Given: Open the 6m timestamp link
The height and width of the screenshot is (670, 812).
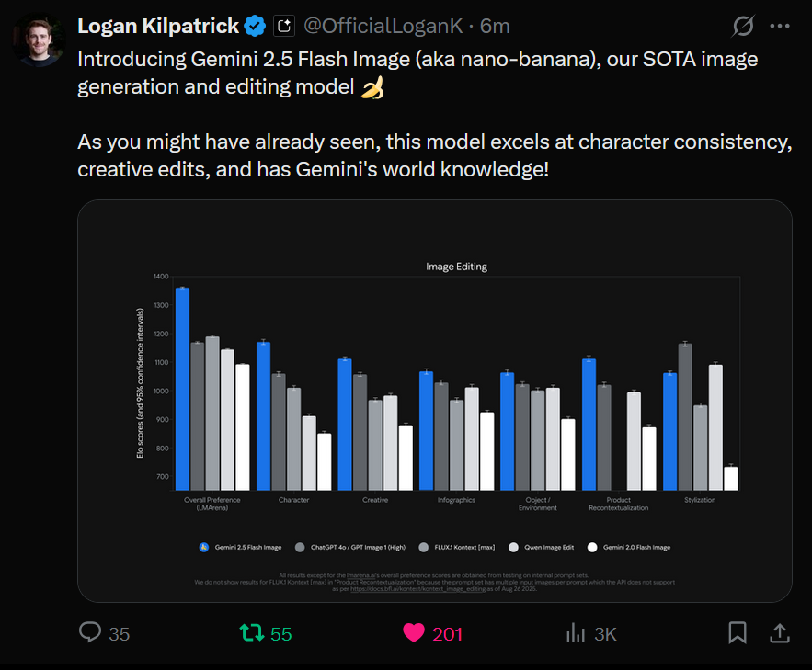Looking at the screenshot, I should pyautogui.click(x=495, y=27).
